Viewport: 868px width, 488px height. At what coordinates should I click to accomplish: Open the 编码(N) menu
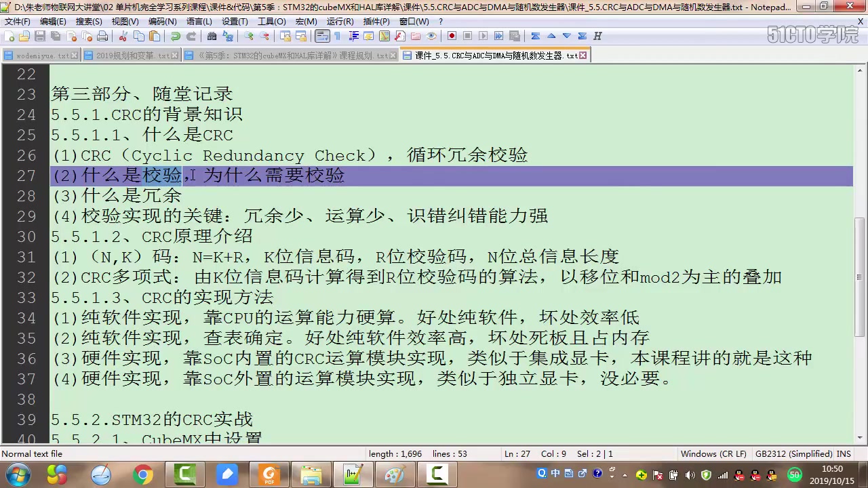[x=162, y=22]
